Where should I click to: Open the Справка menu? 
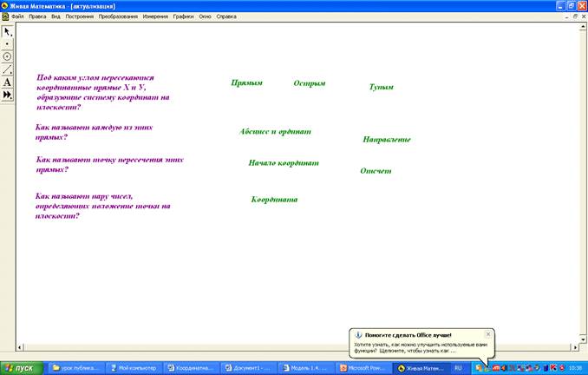[x=226, y=16]
